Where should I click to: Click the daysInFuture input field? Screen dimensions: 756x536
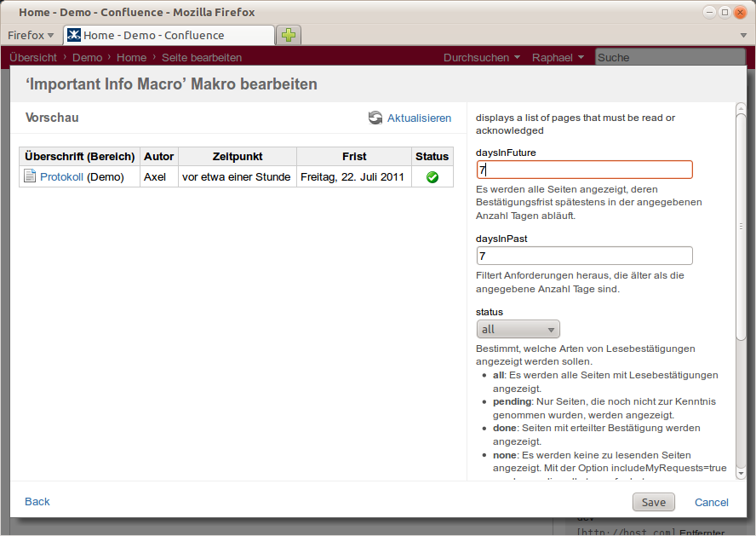pyautogui.click(x=584, y=170)
